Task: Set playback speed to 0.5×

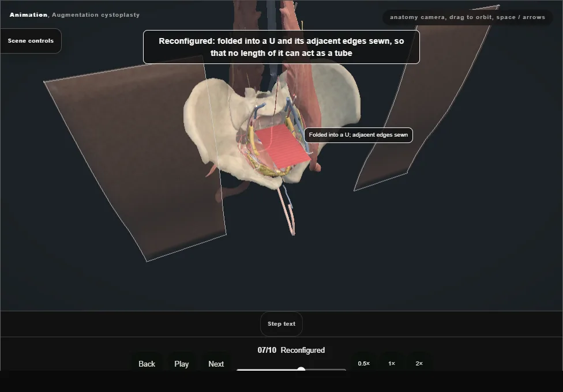Action: coord(364,364)
